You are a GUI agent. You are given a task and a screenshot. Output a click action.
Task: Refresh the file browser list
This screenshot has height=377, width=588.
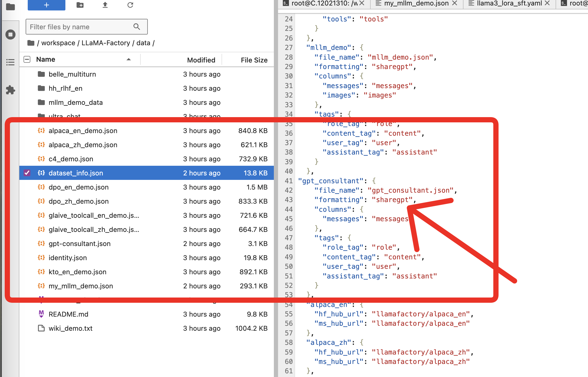tap(130, 5)
